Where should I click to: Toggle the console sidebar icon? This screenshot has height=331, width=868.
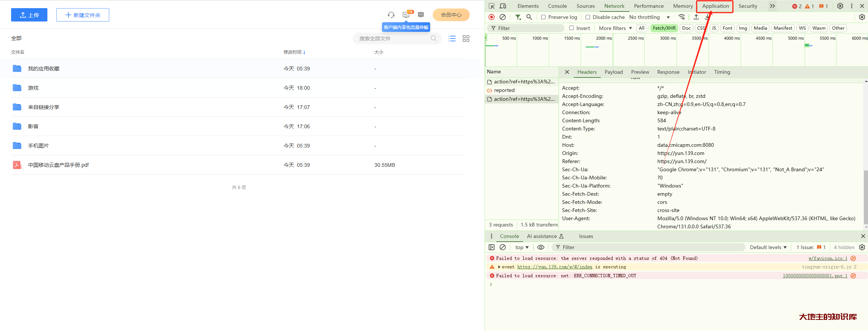pyautogui.click(x=492, y=247)
